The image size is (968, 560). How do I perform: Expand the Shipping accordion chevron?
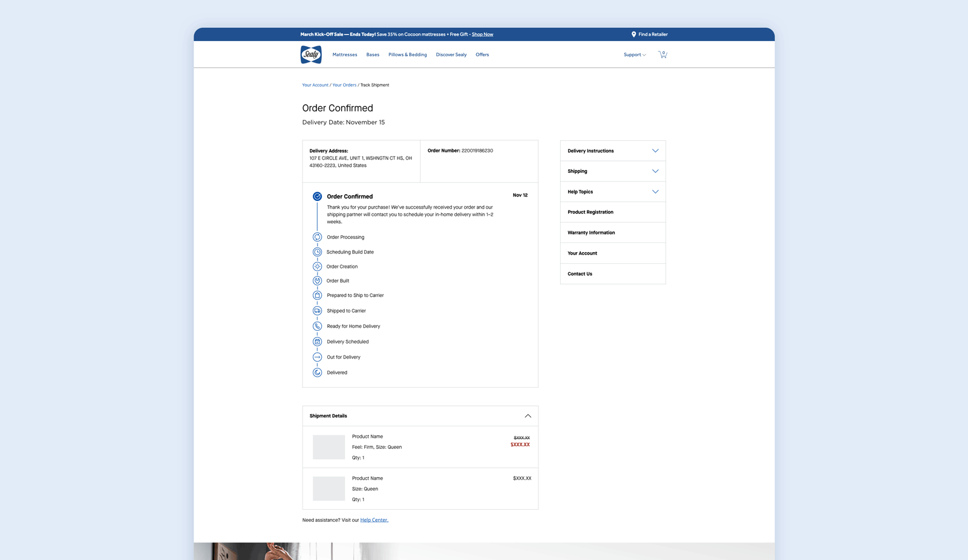click(x=655, y=172)
